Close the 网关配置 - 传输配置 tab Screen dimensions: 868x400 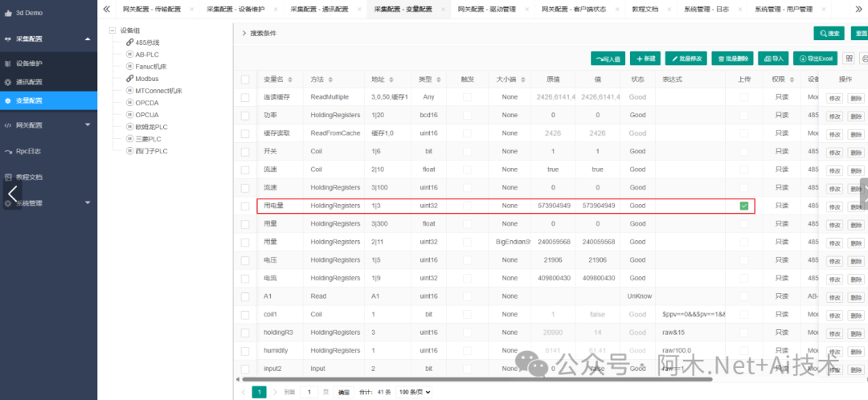[191, 10]
